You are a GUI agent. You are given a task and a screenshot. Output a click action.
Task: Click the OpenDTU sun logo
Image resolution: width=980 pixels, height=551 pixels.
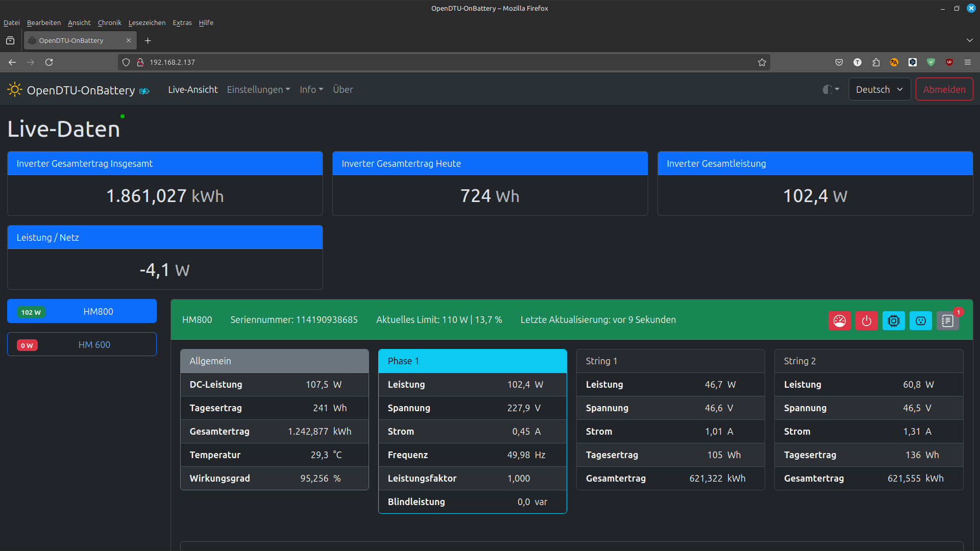(x=14, y=90)
